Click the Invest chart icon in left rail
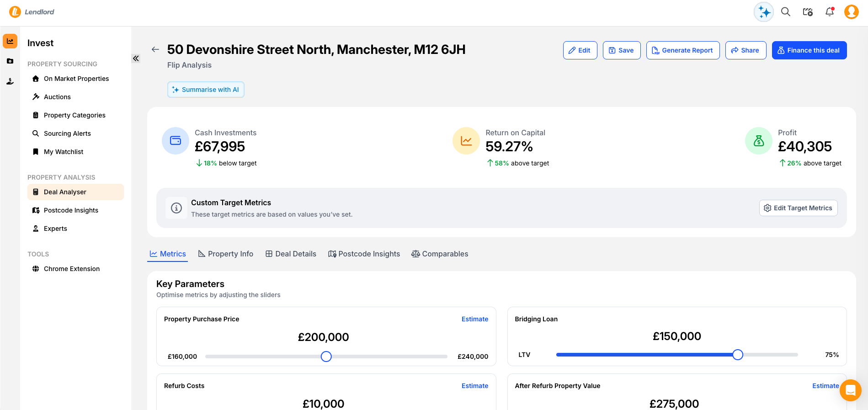 pos(10,41)
